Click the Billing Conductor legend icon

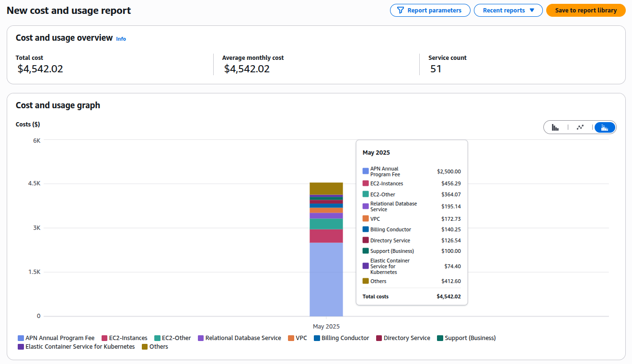317,338
